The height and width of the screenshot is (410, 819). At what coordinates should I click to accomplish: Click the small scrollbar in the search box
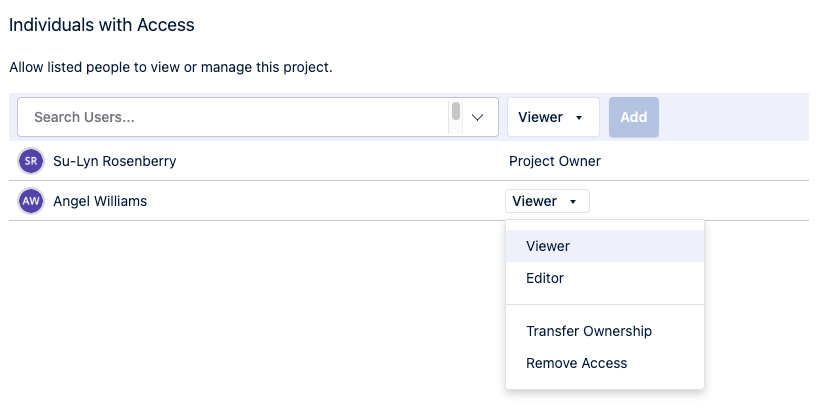[456, 111]
